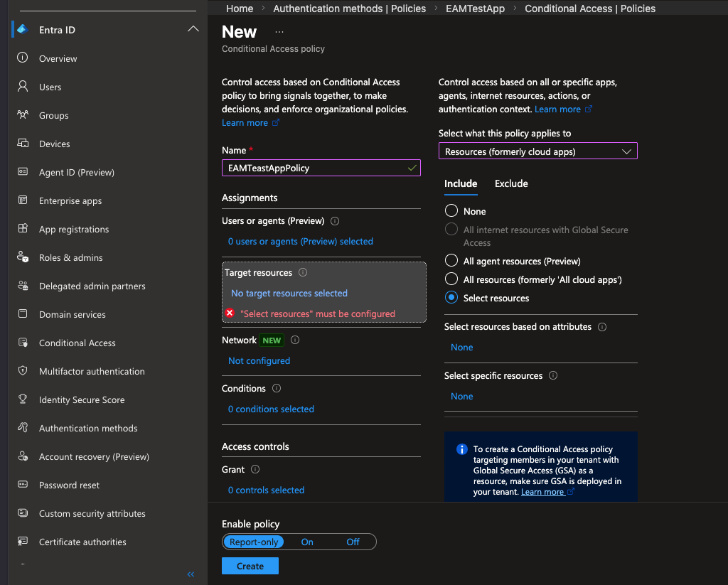
Task: Click the Account recovery (Preview) icon
Action: pos(22,456)
